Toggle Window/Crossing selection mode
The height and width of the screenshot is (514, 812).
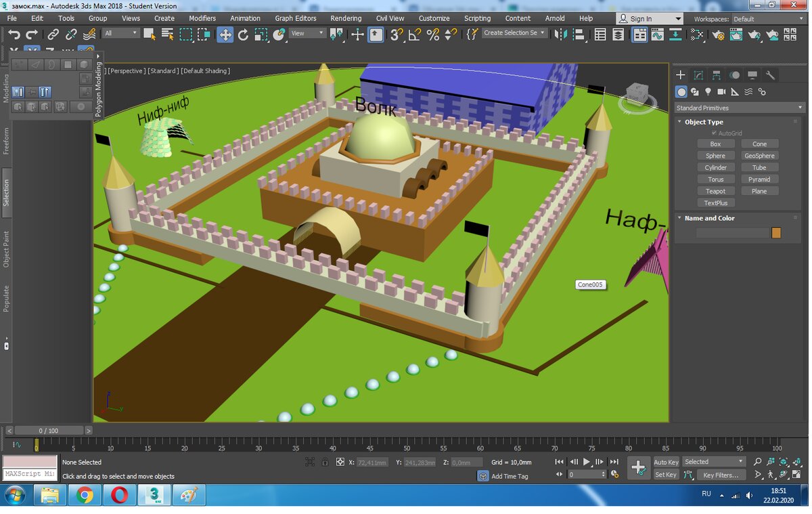pyautogui.click(x=204, y=35)
